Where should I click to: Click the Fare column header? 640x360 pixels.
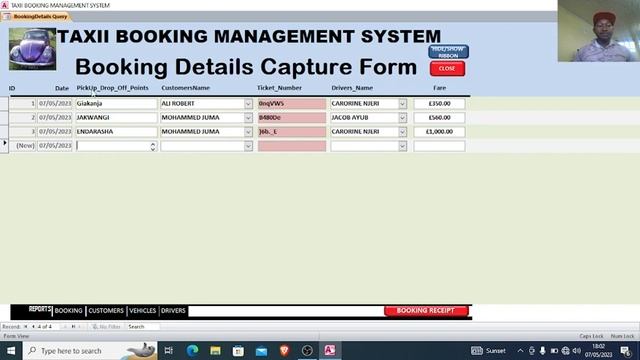tap(440, 88)
